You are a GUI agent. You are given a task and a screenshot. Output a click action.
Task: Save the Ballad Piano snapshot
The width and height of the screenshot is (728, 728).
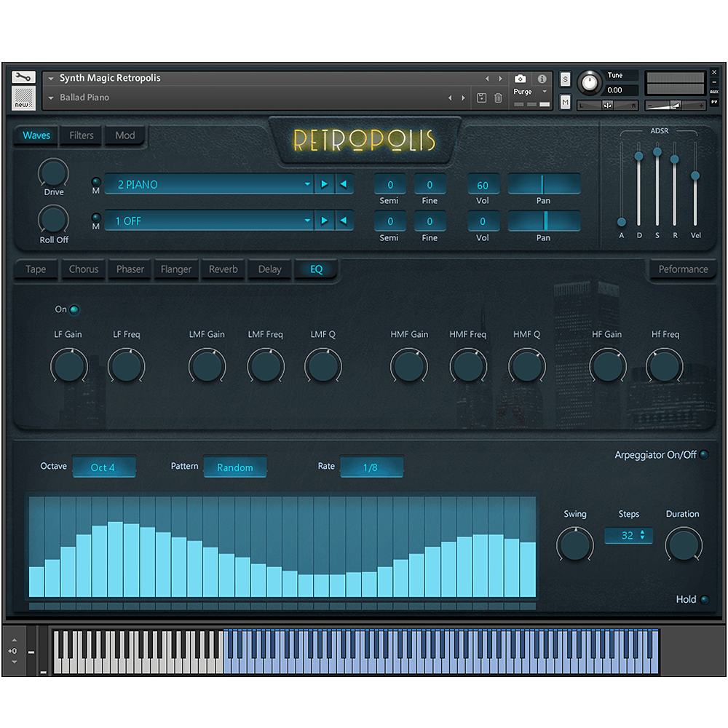481,98
